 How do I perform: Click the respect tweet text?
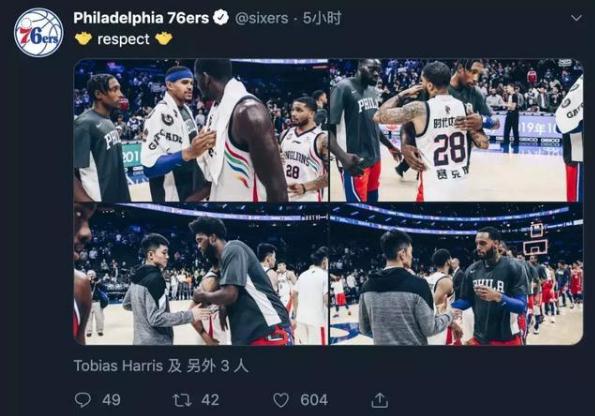(123, 39)
